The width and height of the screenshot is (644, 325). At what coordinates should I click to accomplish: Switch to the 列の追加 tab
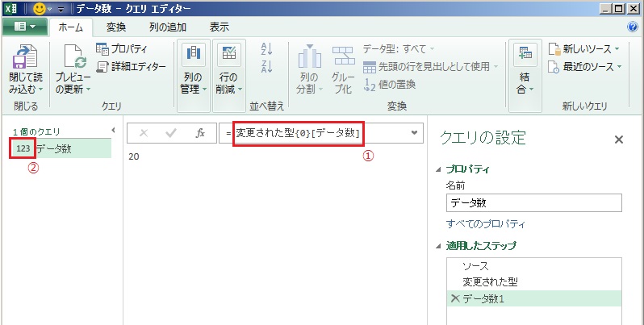(168, 27)
